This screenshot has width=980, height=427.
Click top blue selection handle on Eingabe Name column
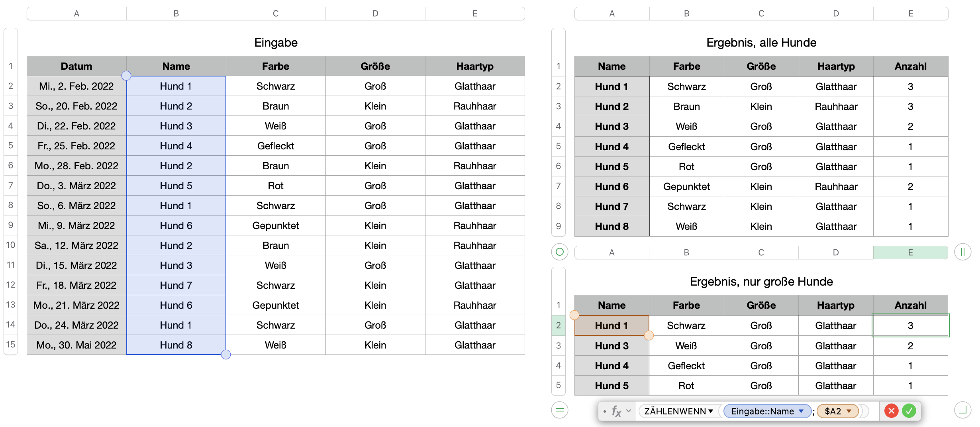pos(126,76)
